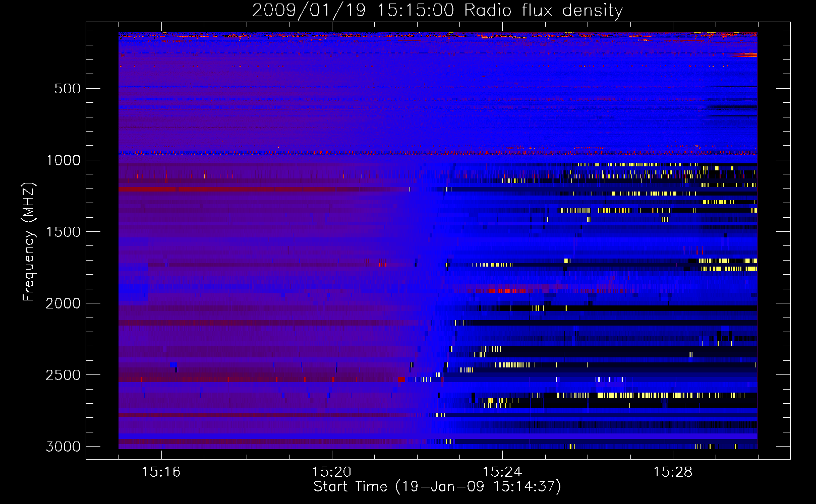816x504 pixels.
Task: Click the plot title '2009/01/19 15:15:00 Radio flux density'
Action: 437,11
